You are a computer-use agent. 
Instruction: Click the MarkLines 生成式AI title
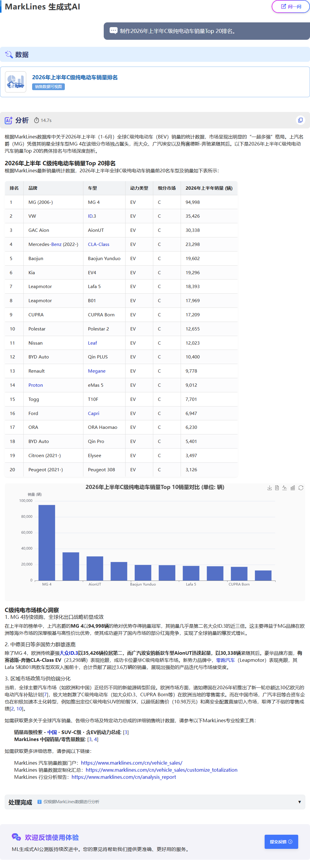pyautogui.click(x=42, y=7)
